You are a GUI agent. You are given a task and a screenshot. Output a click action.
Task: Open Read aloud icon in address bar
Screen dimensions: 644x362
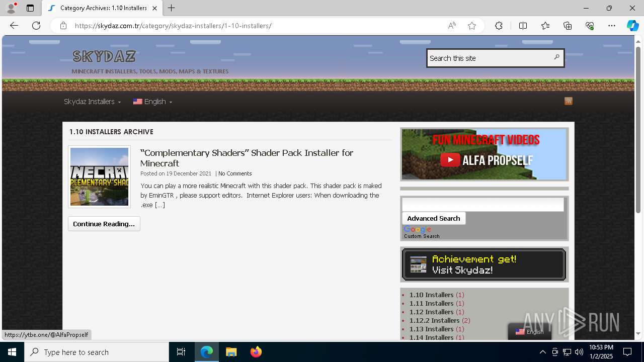452,26
